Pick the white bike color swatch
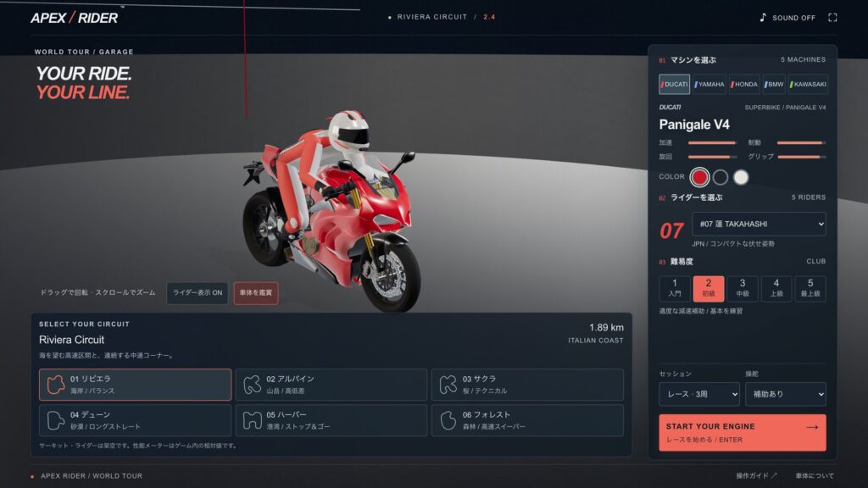This screenshot has width=868, height=488. tap(741, 177)
